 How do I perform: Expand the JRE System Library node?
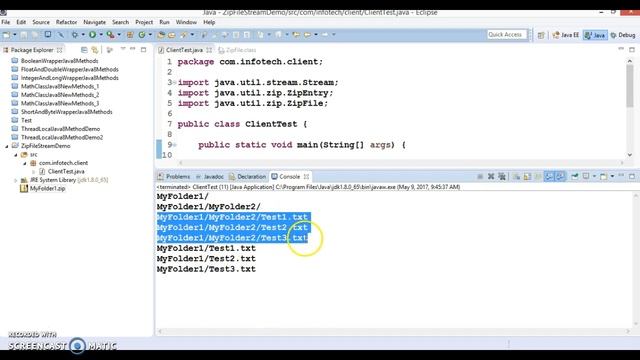click(x=16, y=180)
